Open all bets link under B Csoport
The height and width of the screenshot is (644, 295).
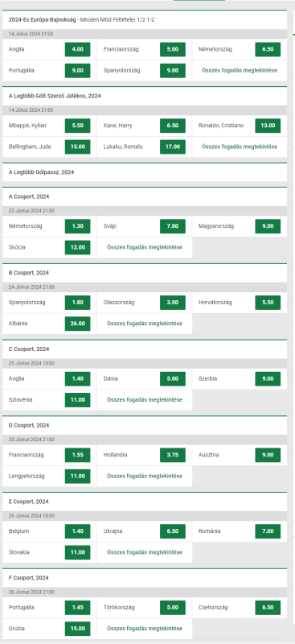click(x=145, y=324)
